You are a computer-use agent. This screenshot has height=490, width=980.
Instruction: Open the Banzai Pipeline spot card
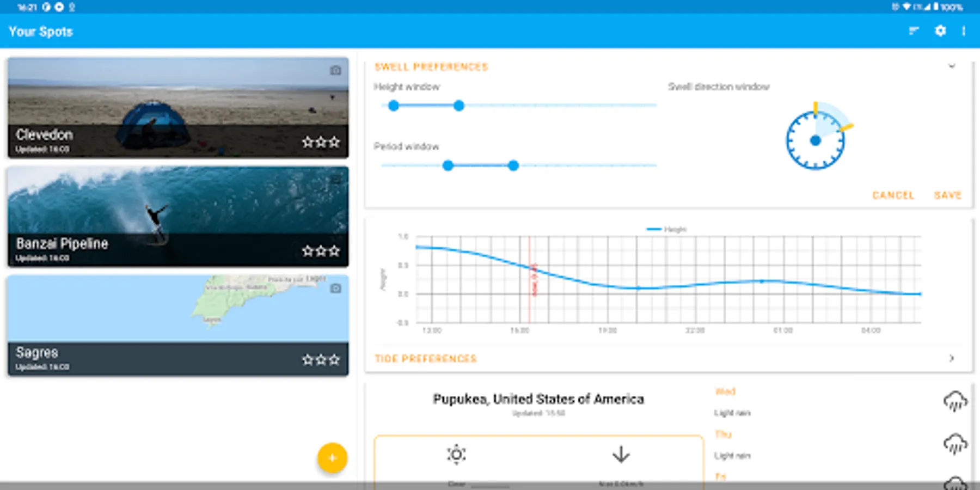pos(178,217)
